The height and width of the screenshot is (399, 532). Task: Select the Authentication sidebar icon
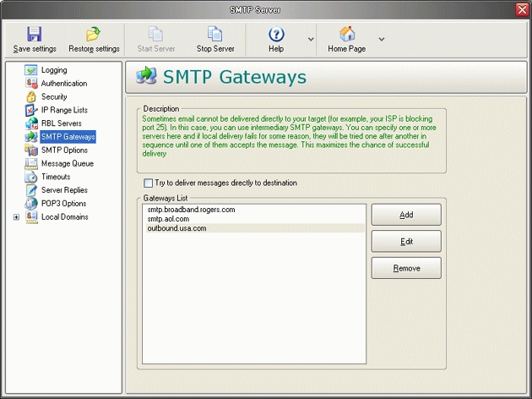tap(31, 84)
